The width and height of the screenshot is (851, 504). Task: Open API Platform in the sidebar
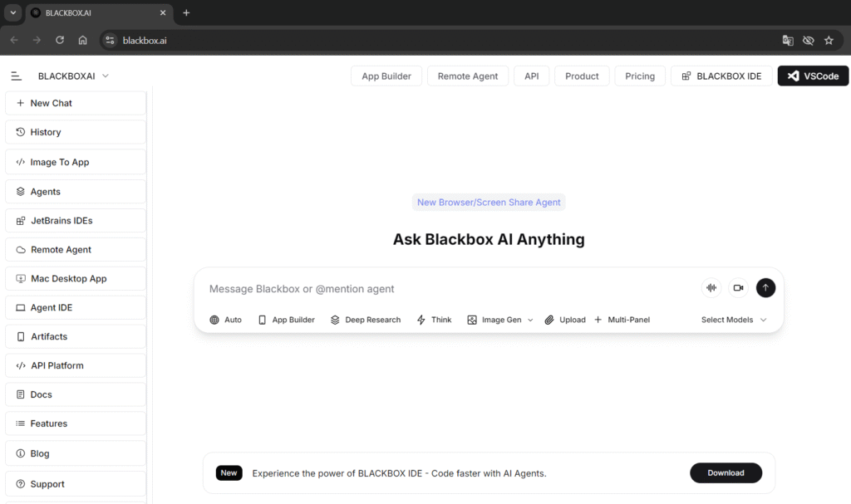click(76, 365)
